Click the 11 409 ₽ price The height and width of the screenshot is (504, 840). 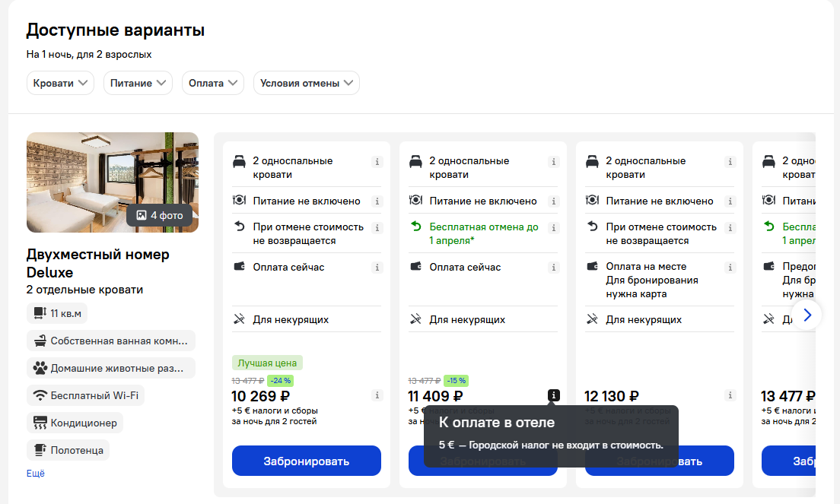[435, 397]
